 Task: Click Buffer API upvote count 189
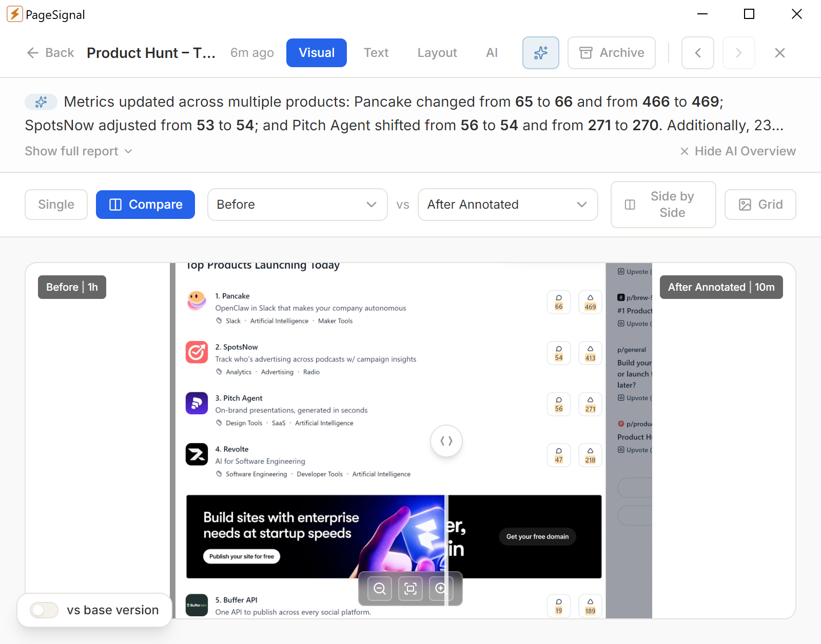coord(590,606)
